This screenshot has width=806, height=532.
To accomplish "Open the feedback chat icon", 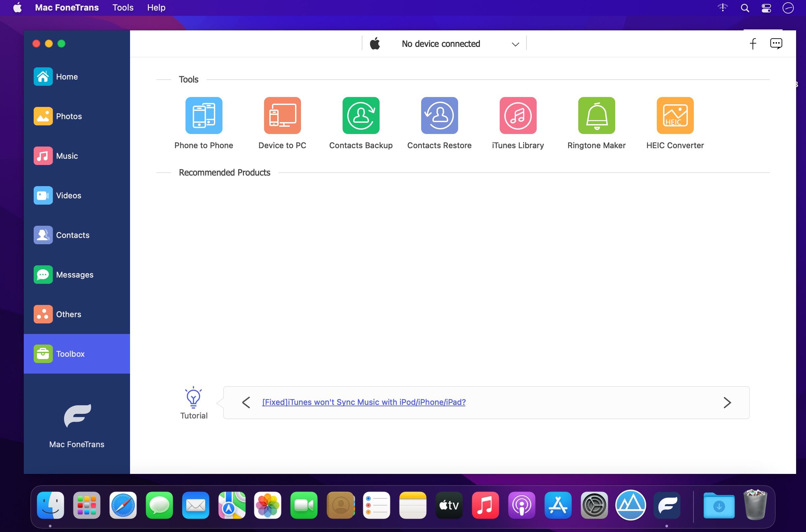I will click(x=776, y=44).
